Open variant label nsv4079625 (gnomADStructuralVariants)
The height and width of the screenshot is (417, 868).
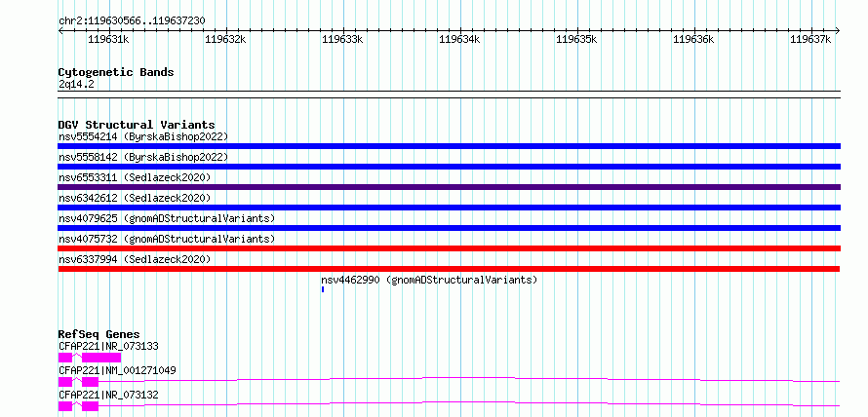[x=167, y=218]
